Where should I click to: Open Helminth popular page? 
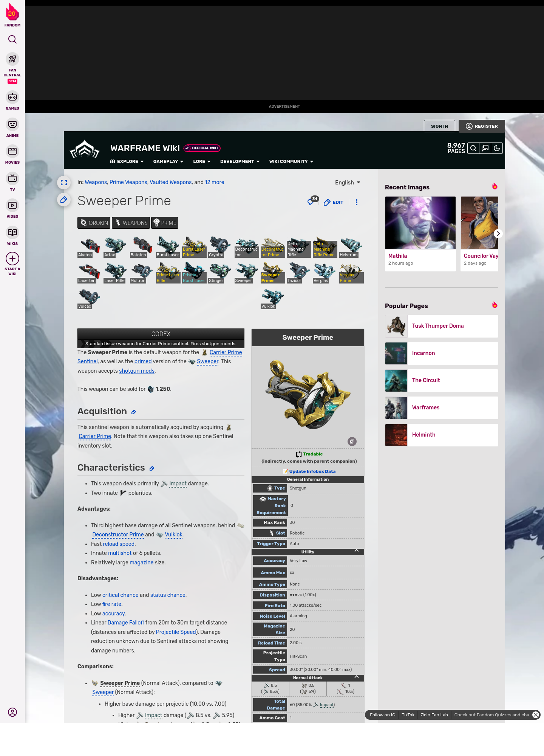(x=442, y=435)
